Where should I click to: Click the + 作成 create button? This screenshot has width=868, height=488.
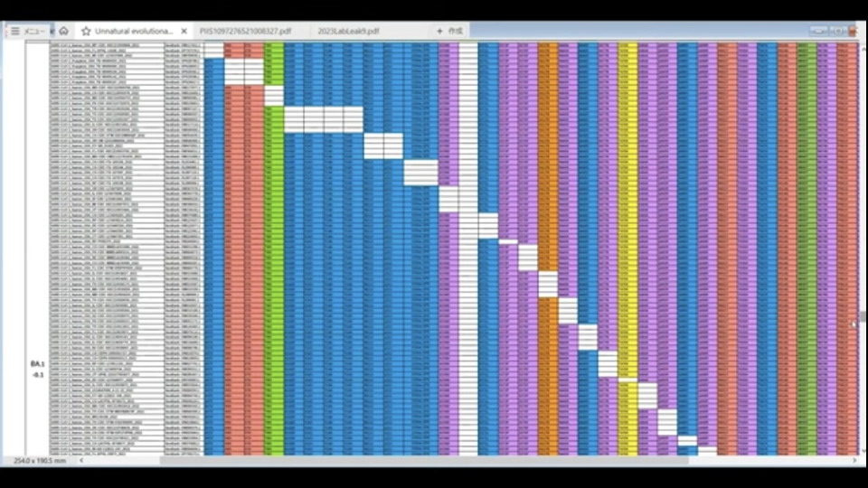[x=449, y=31]
